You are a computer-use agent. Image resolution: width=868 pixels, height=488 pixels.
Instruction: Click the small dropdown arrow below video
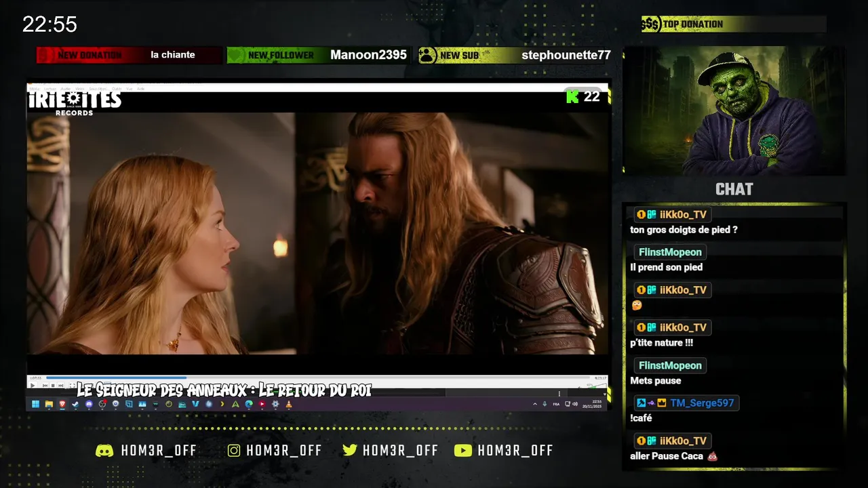pyautogui.click(x=605, y=394)
